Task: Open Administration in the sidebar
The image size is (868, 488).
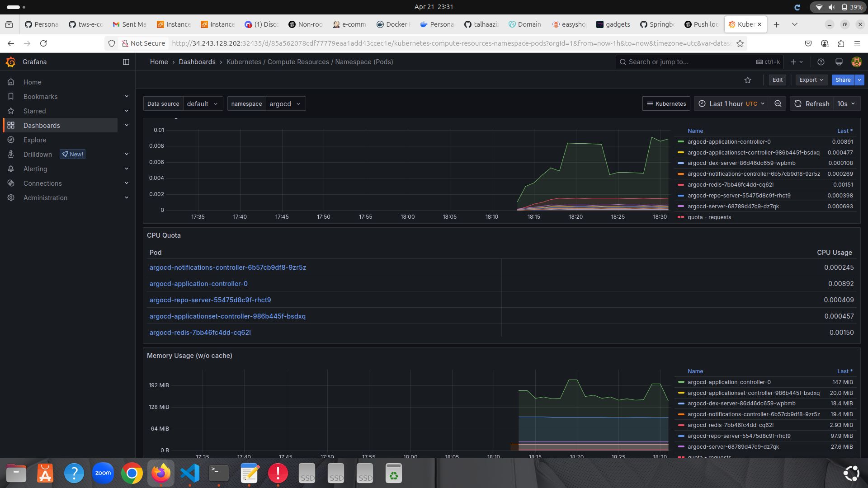Action: click(45, 198)
